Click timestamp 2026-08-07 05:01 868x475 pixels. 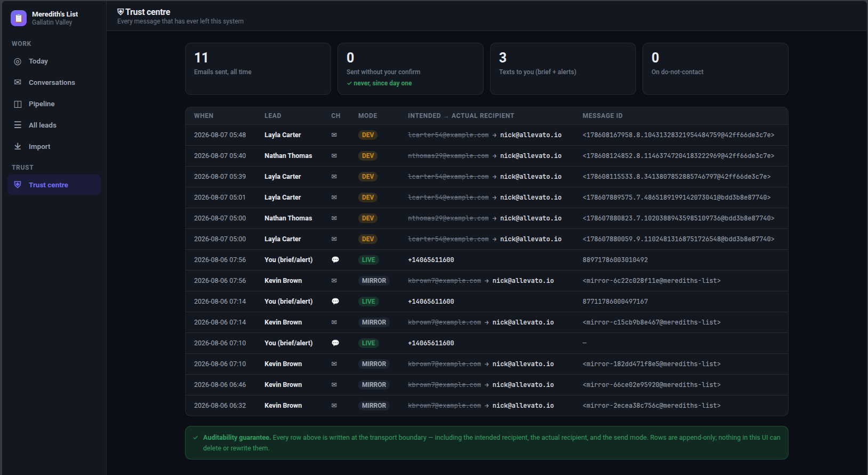(x=220, y=197)
